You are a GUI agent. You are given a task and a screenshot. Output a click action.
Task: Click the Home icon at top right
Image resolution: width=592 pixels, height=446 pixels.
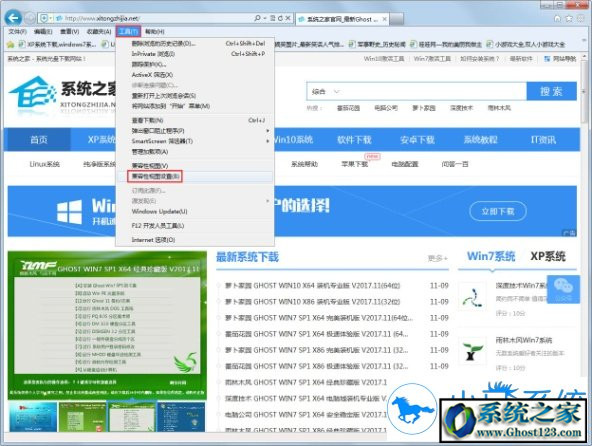click(557, 18)
